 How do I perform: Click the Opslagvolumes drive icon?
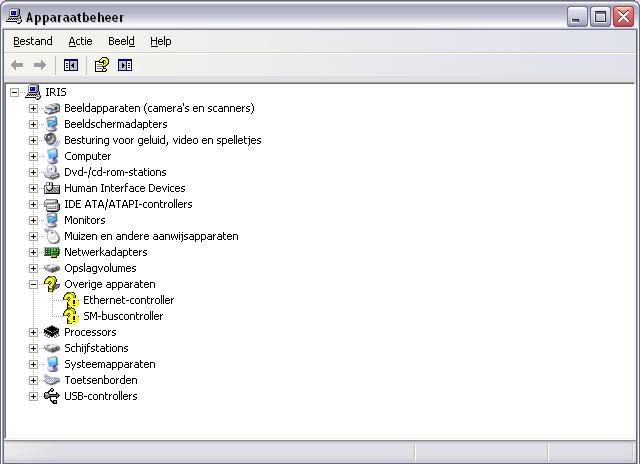point(52,268)
